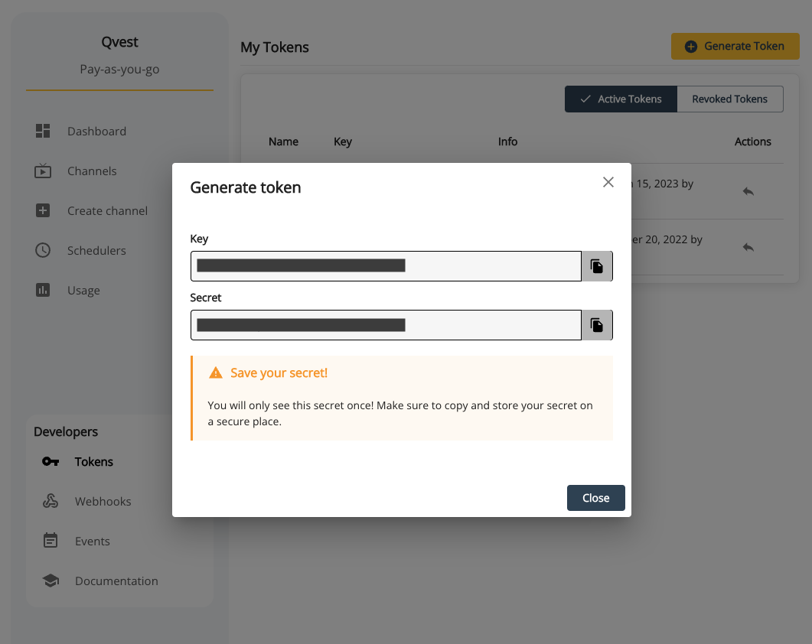Click the Create channel plus icon
Viewport: 812px width, 644px height.
click(43, 210)
